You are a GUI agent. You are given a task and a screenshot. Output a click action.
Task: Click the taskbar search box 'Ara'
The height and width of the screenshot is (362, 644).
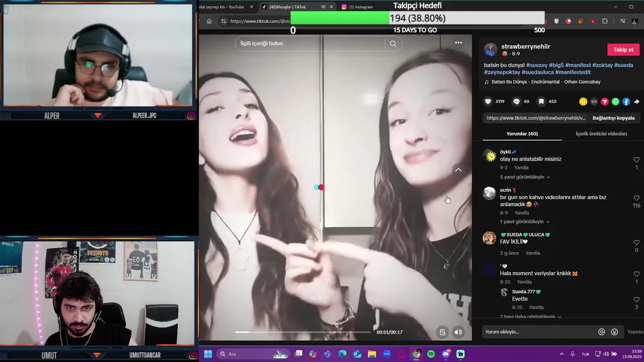[x=254, y=354]
